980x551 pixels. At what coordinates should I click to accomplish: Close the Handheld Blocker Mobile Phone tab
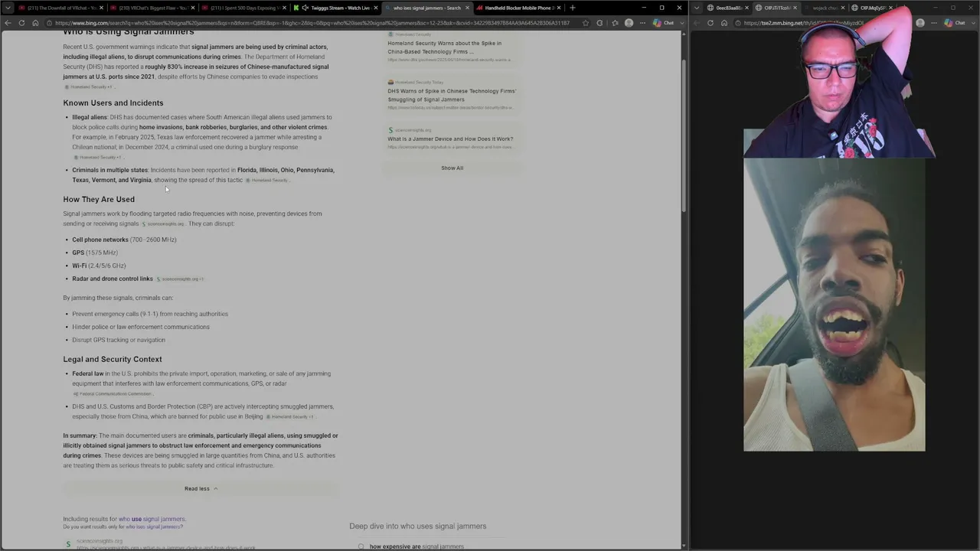click(559, 8)
